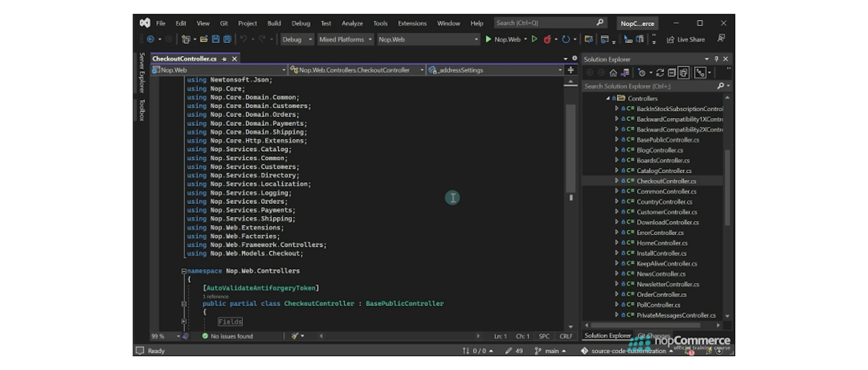Screen dimensions: 868x370
Task: Expand the OrderController.cs tree node
Action: coord(616,294)
